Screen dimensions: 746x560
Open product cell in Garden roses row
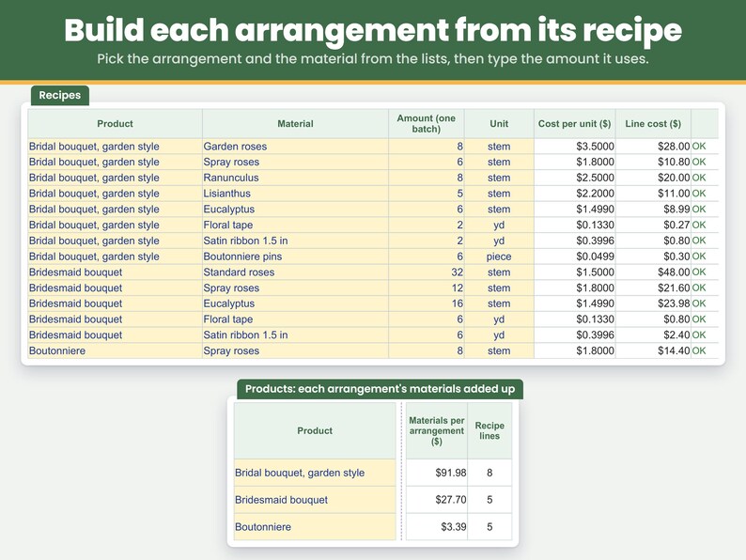tap(116, 147)
